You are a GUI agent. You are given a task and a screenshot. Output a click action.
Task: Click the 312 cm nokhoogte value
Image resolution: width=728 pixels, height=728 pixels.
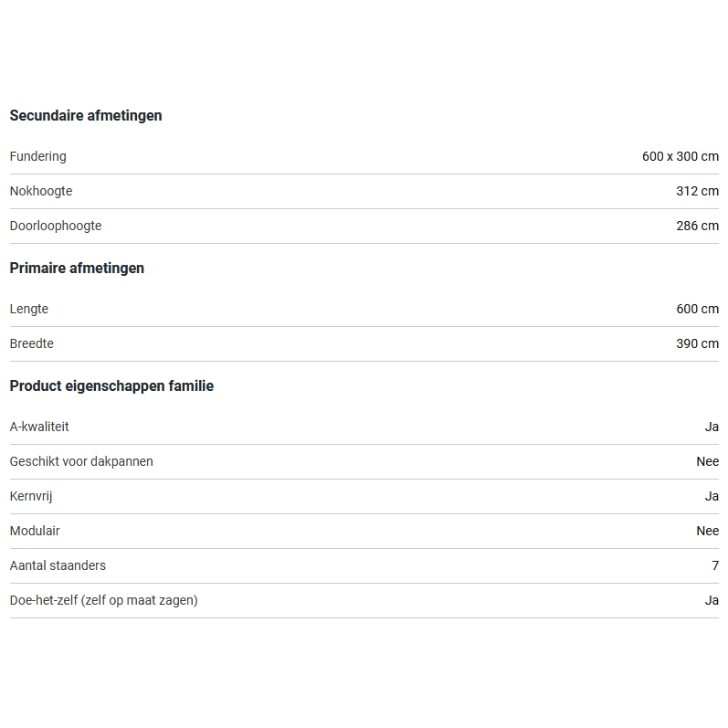(697, 191)
